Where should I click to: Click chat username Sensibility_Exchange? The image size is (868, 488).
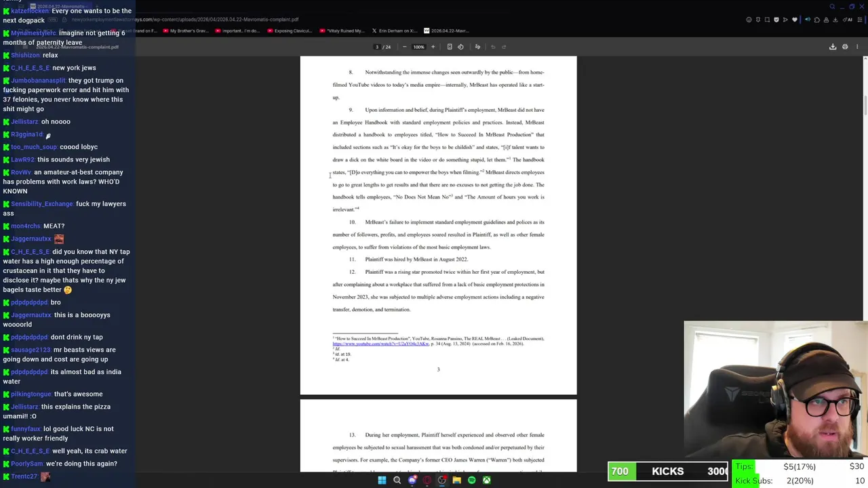(41, 204)
